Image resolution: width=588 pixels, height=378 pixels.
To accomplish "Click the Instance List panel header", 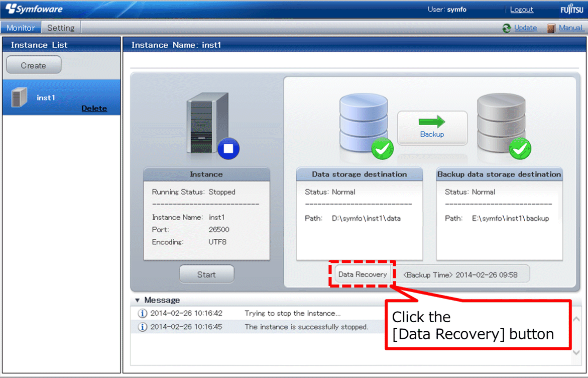I will click(61, 45).
